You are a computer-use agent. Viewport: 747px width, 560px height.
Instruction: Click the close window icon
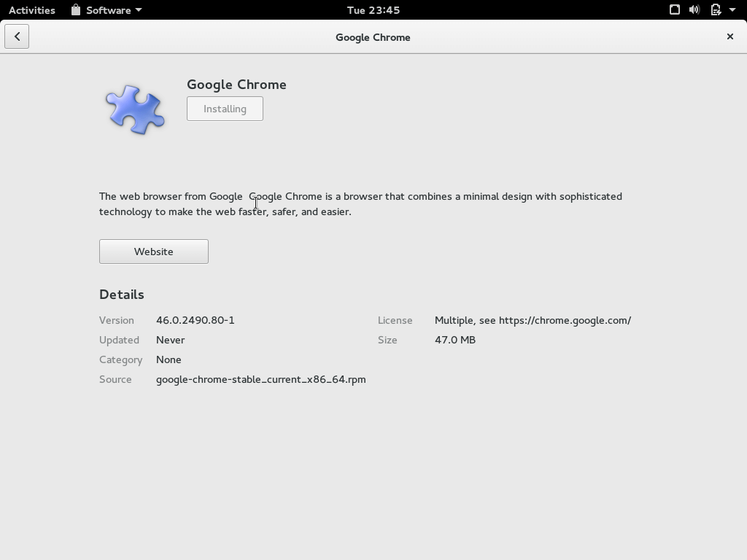click(729, 36)
